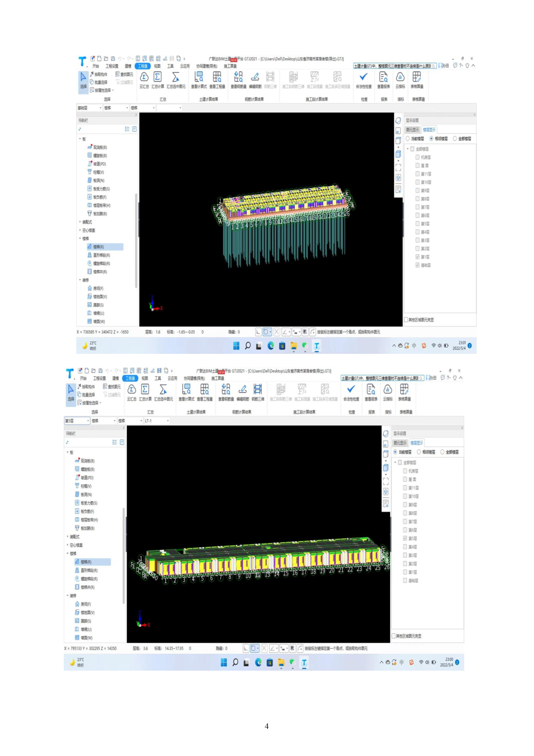Switch to 图元显示 tab in bottom window

[400, 443]
